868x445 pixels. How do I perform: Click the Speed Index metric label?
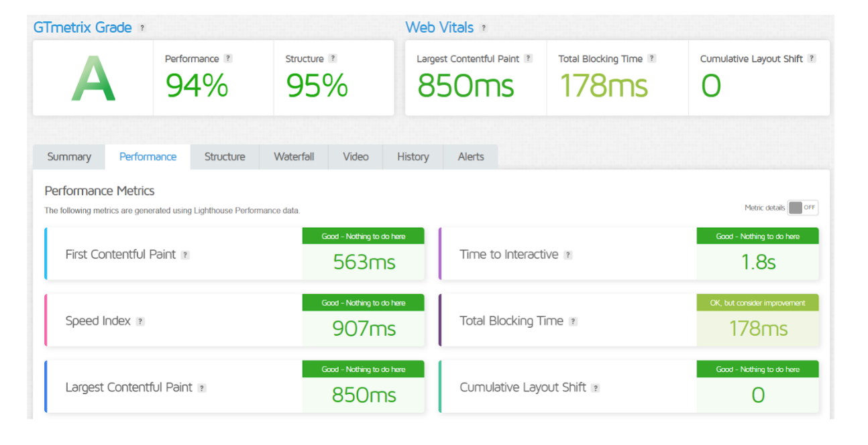coord(98,321)
